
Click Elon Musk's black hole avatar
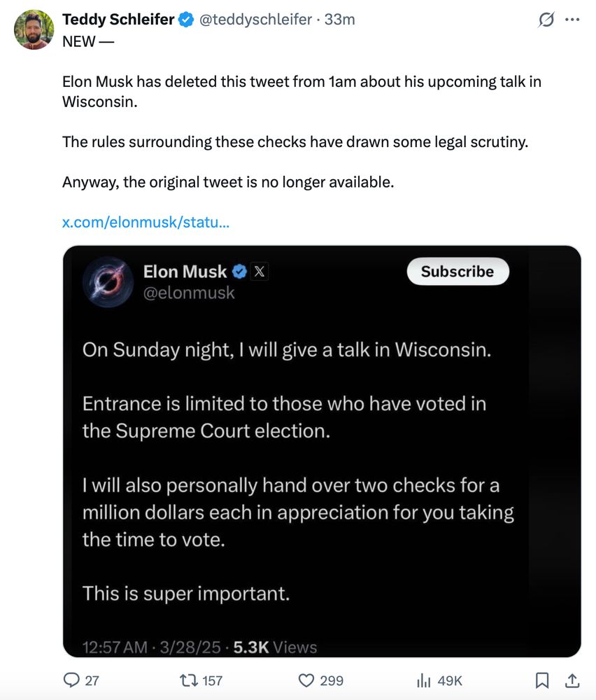pyautogui.click(x=108, y=282)
